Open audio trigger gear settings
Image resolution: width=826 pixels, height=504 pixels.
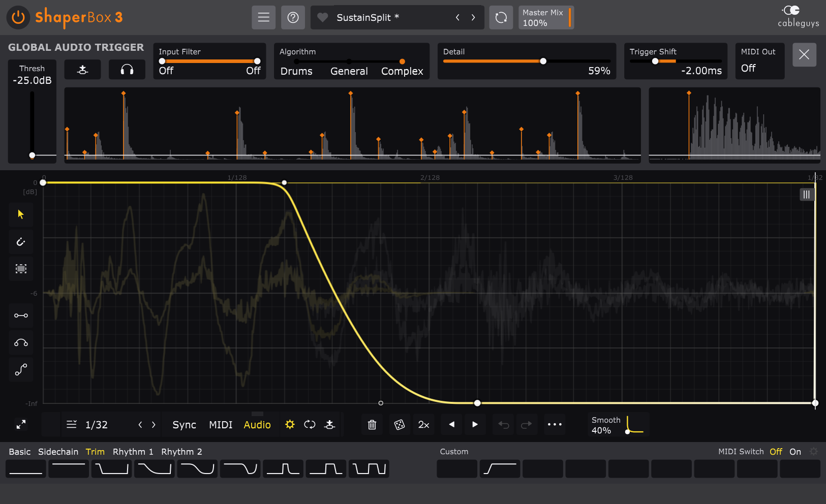[290, 424]
